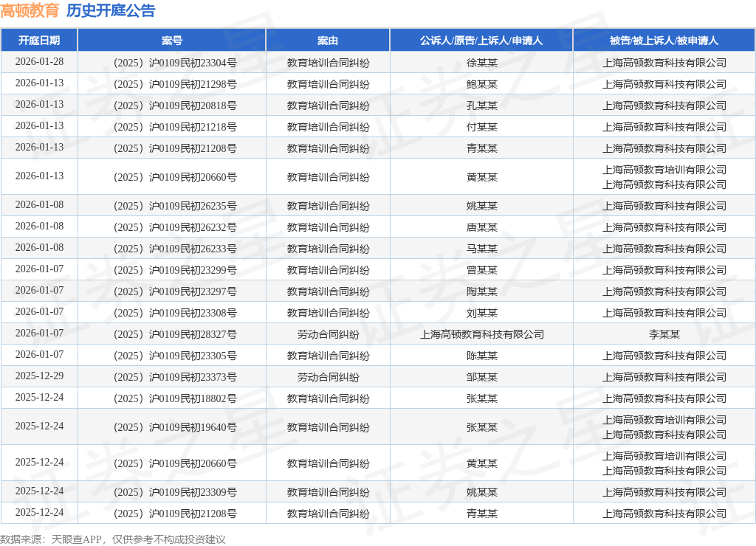Click 教育培训合同纠纷 in the 23304号 row

tap(328, 63)
